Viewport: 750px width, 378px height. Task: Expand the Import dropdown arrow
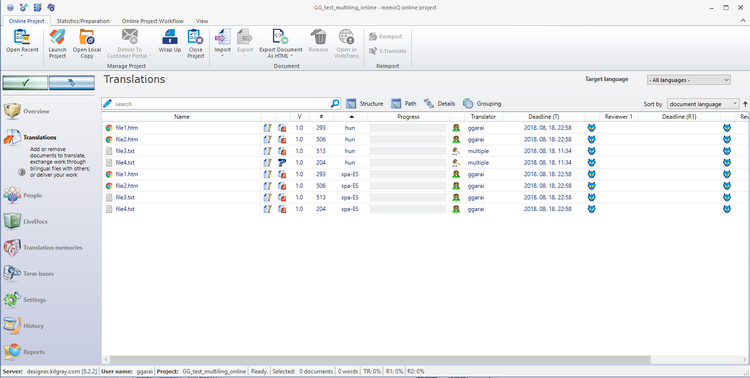click(222, 56)
